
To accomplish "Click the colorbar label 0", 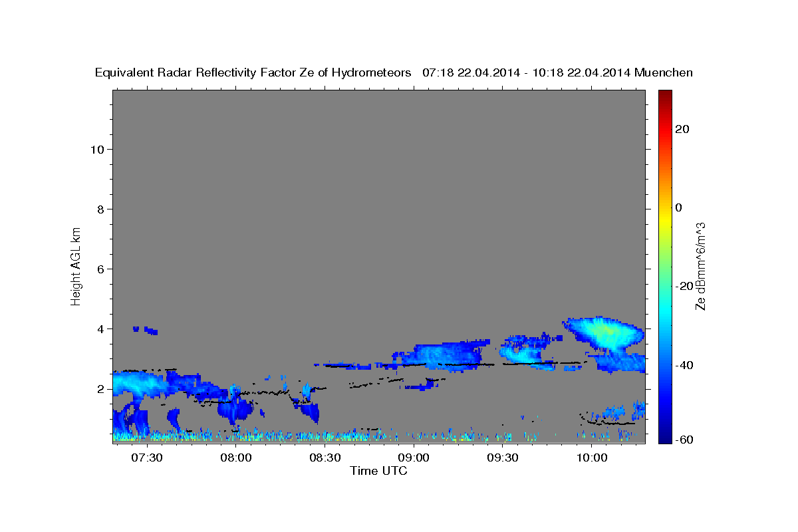I will (678, 207).
